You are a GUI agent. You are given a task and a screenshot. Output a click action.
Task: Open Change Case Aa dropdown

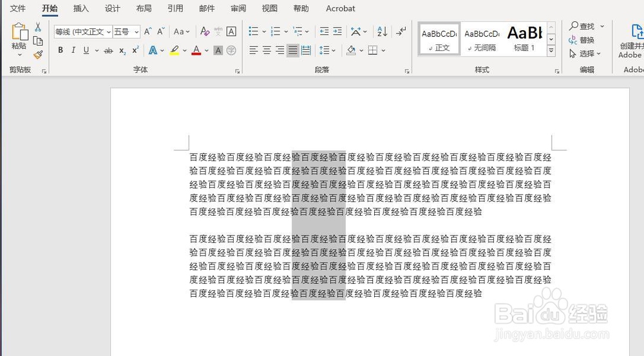click(x=181, y=32)
